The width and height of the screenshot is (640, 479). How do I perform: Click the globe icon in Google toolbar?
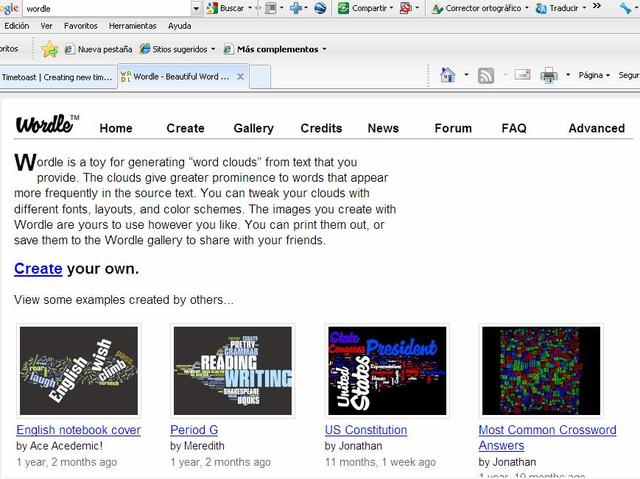320,8
